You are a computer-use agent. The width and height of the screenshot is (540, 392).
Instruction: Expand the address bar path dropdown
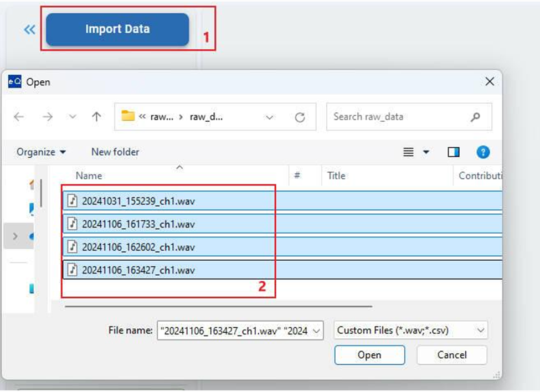click(x=270, y=117)
